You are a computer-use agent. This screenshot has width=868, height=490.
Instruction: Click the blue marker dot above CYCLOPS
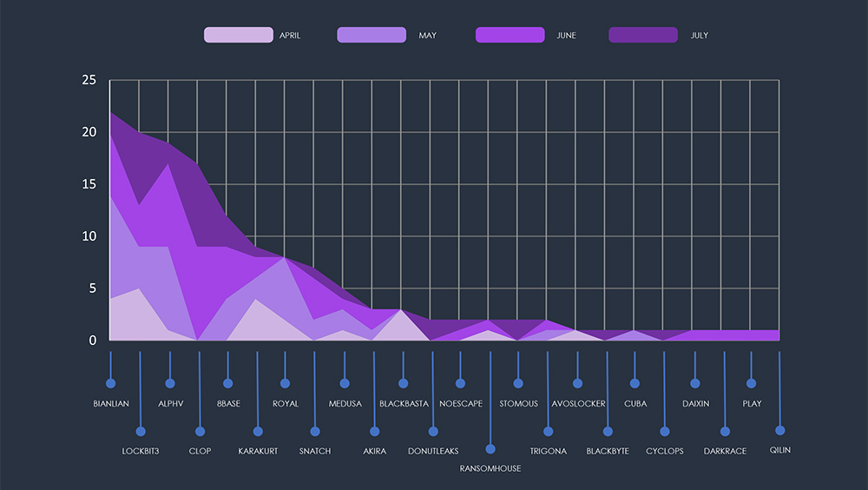tap(664, 431)
